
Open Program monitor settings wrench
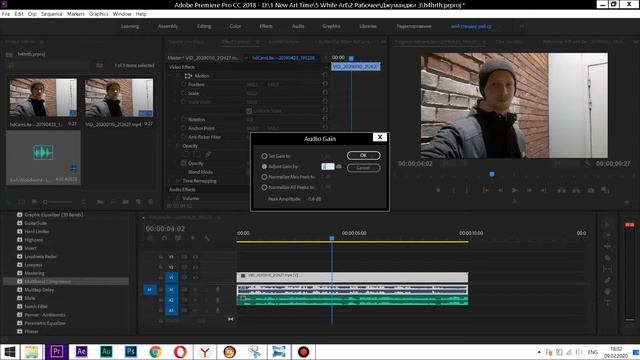587,163
